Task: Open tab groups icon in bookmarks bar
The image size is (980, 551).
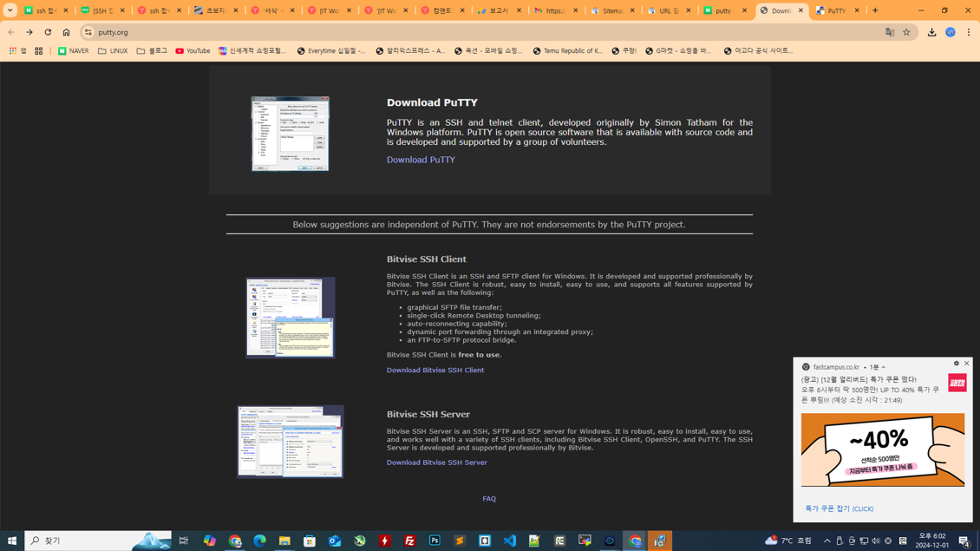Action: click(x=39, y=50)
